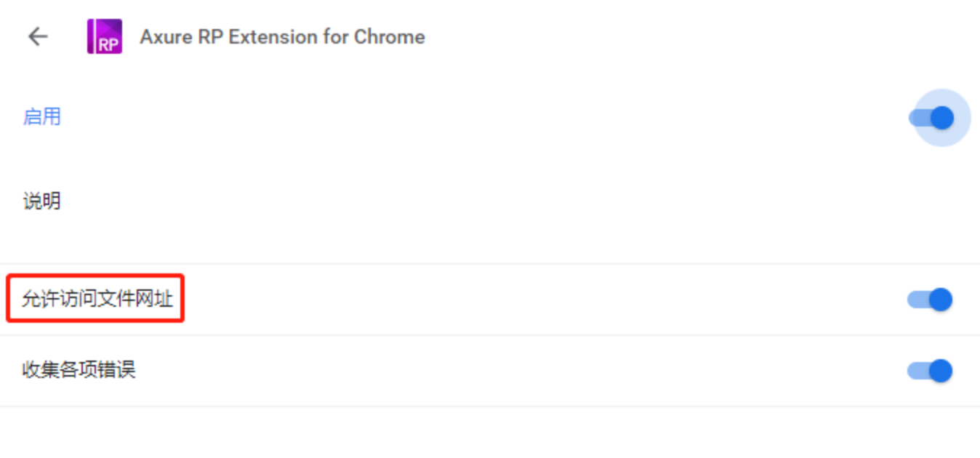Image resolution: width=980 pixels, height=458 pixels.
Task: Turn off the 启用 switch
Action: (x=931, y=118)
